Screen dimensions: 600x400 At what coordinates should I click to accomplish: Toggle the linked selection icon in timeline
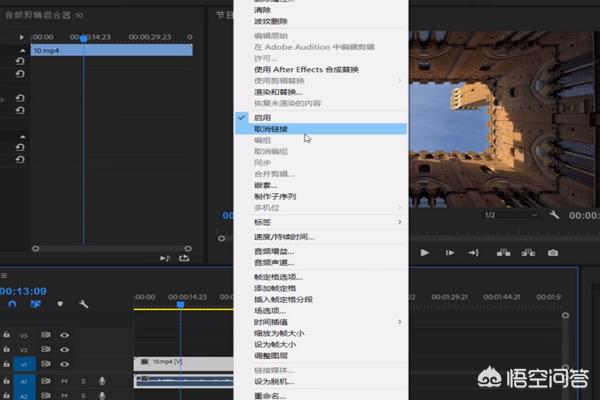point(36,304)
